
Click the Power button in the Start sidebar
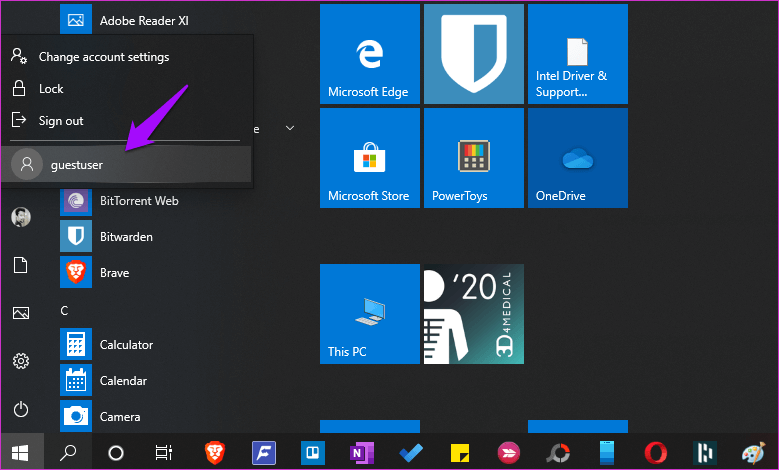pos(21,409)
